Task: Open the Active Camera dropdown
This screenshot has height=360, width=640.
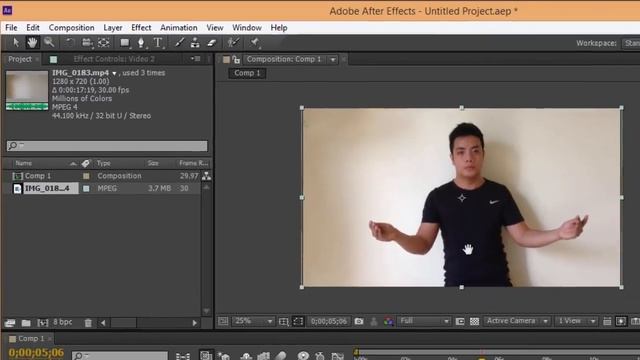Action: (517, 321)
